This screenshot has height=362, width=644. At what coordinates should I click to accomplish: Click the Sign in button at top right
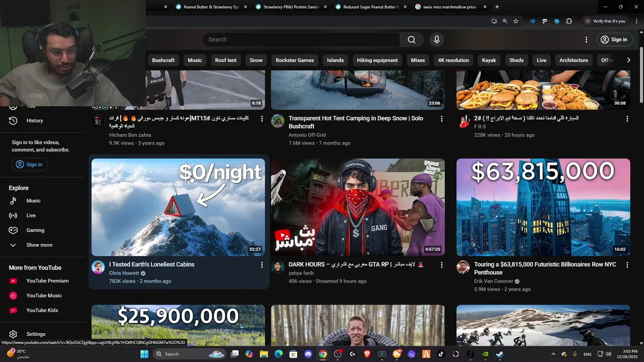pos(614,40)
